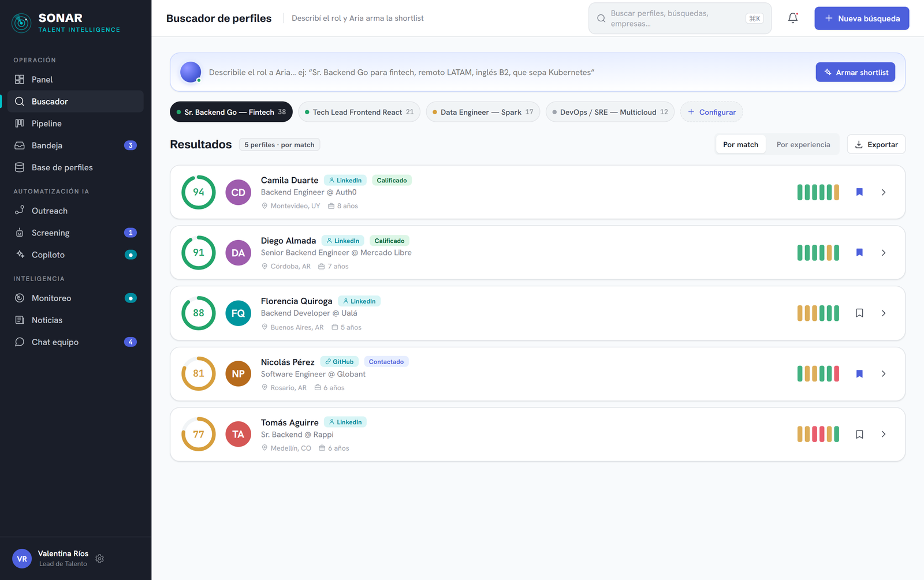Click the Sonar radar logo
Screen dimensions: 924x580
pyautogui.click(x=21, y=23)
